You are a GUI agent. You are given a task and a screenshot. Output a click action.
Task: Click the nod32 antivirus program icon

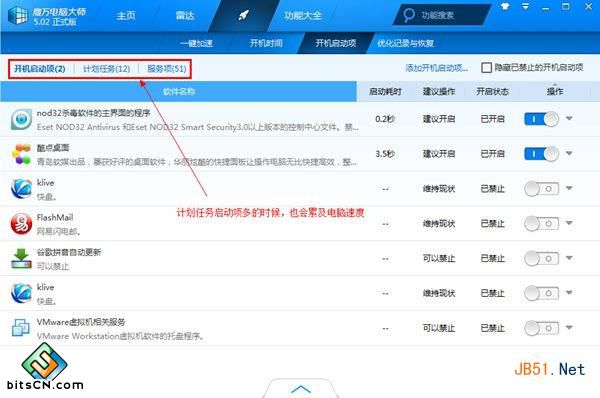21,119
